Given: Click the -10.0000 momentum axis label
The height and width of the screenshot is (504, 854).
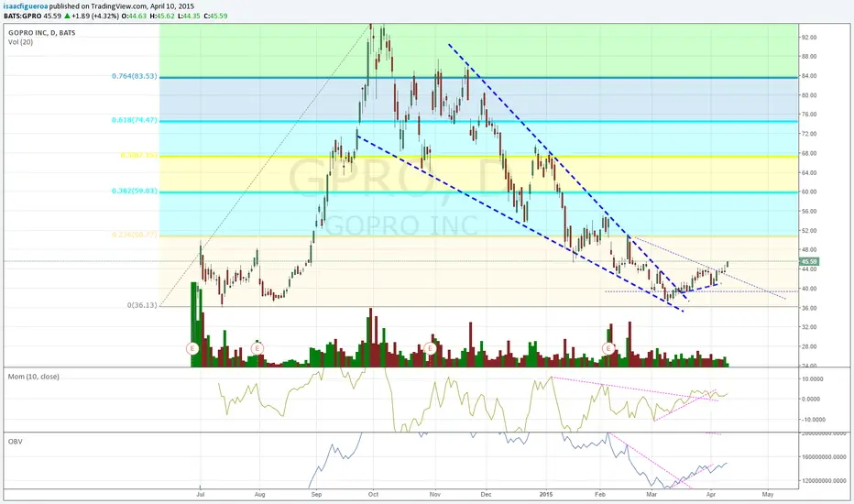Looking at the screenshot, I should [x=812, y=420].
